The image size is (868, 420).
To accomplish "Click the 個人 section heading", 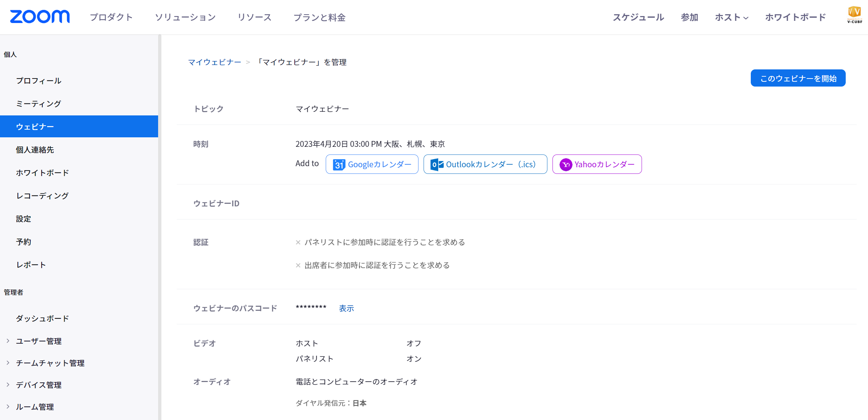I will click(x=10, y=54).
